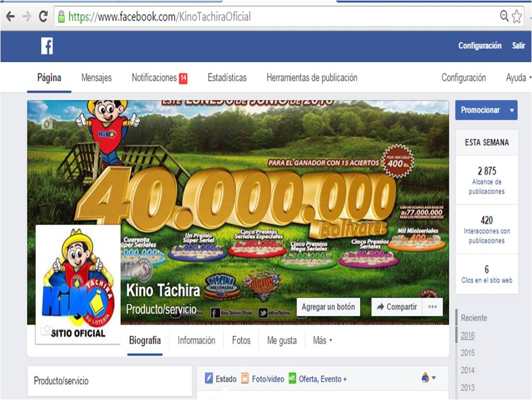Click the camera icon on cover photo
Viewport: 532px width, 400px height.
click(x=47, y=124)
